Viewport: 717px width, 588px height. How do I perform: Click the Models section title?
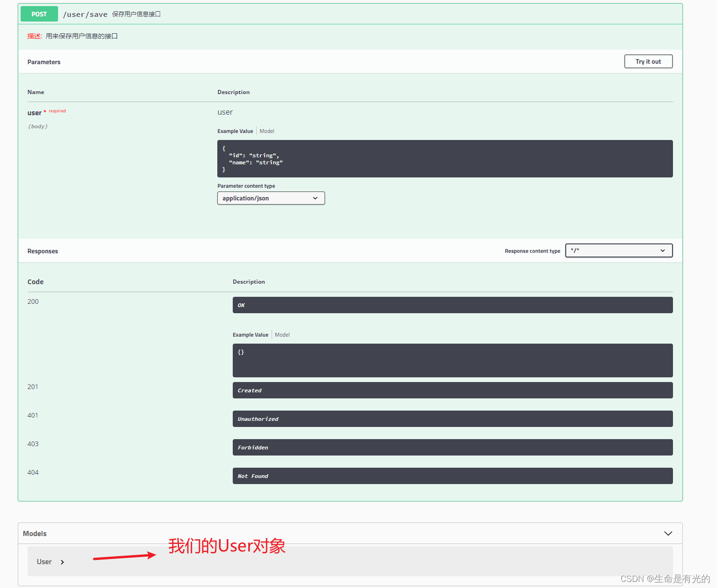point(35,533)
